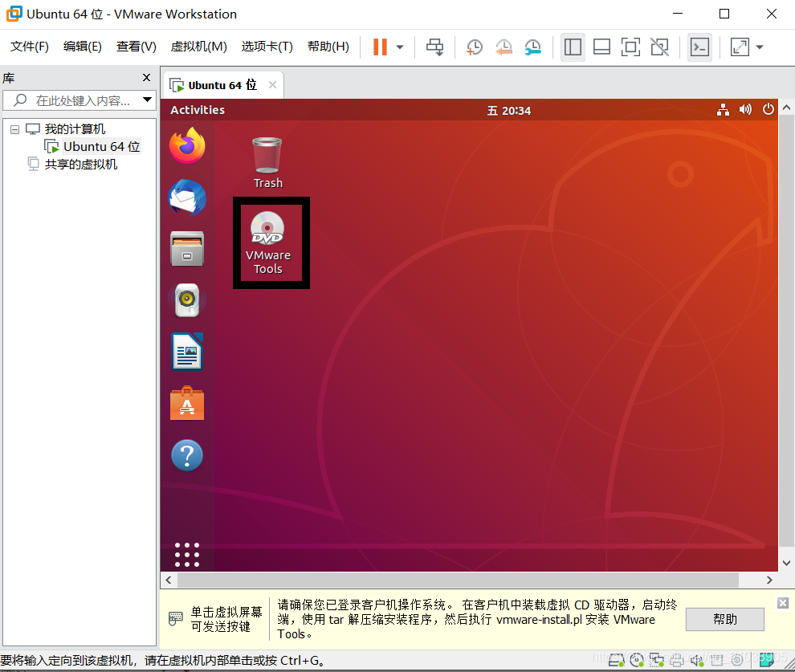Select 我的计算机 in the library tree

pos(75,128)
